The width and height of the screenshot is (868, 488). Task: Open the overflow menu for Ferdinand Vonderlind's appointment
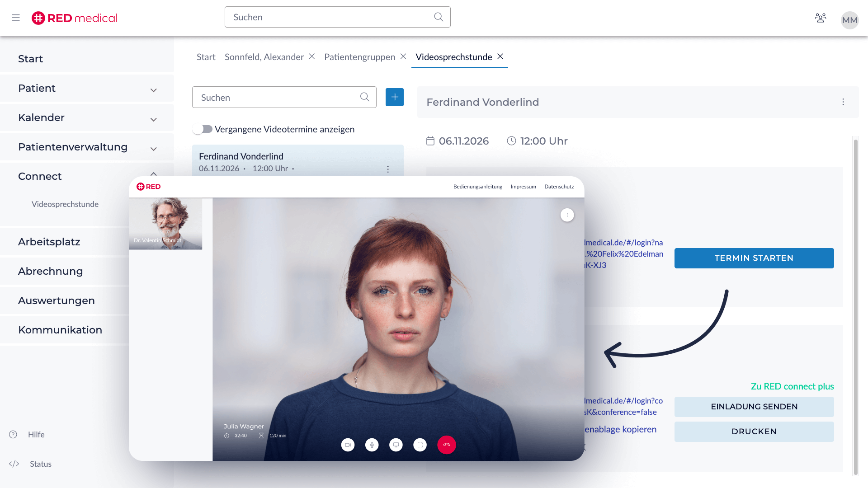click(x=388, y=169)
